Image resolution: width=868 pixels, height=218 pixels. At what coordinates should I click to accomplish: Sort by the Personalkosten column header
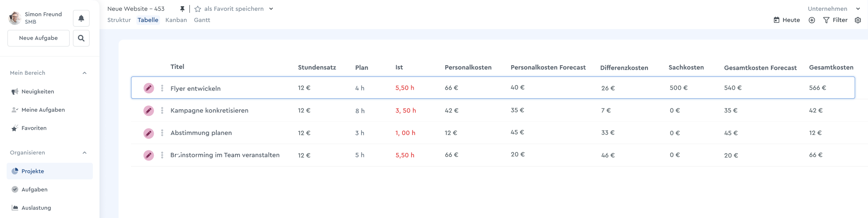coord(468,67)
